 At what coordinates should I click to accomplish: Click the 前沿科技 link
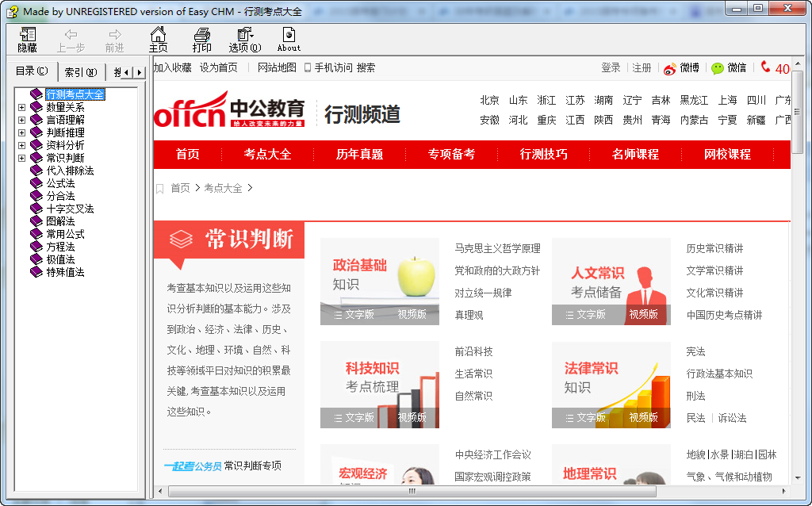pos(474,351)
